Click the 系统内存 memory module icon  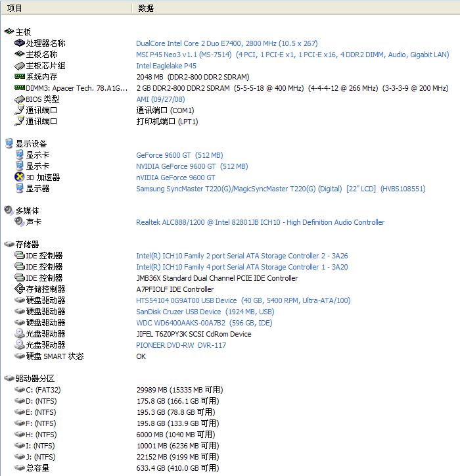coord(20,76)
